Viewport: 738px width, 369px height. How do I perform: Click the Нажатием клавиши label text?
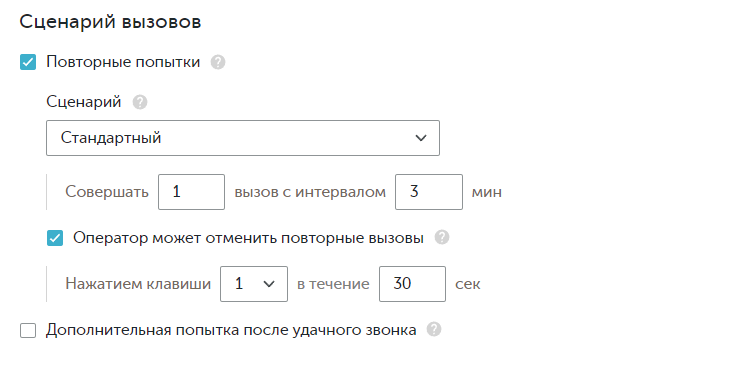click(x=138, y=284)
